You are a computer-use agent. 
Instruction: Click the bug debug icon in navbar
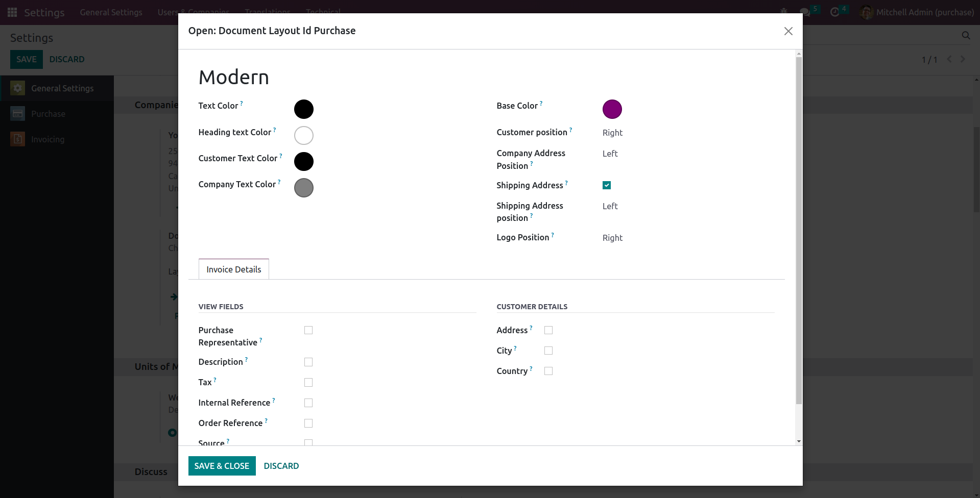click(784, 12)
